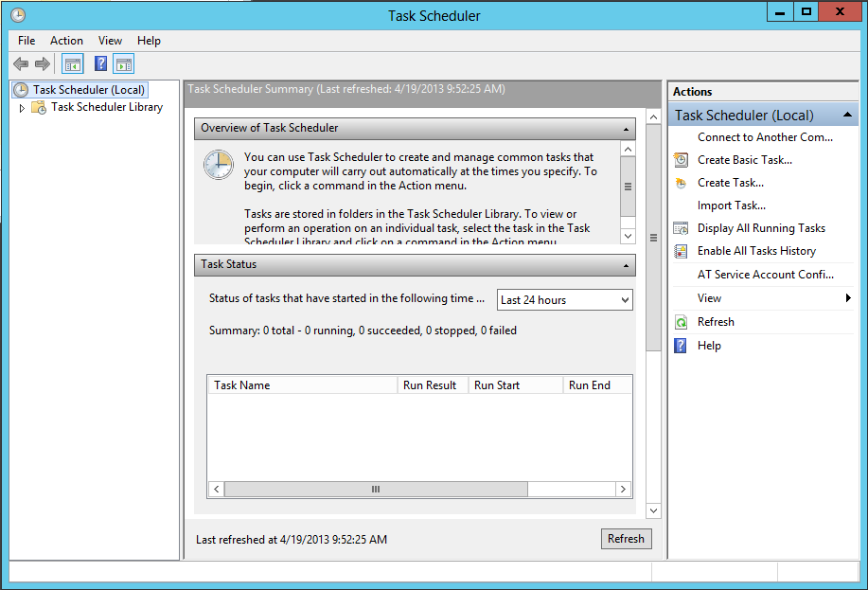868x590 pixels.
Task: Expand the Task Scheduler Library tree node
Action: 22,108
